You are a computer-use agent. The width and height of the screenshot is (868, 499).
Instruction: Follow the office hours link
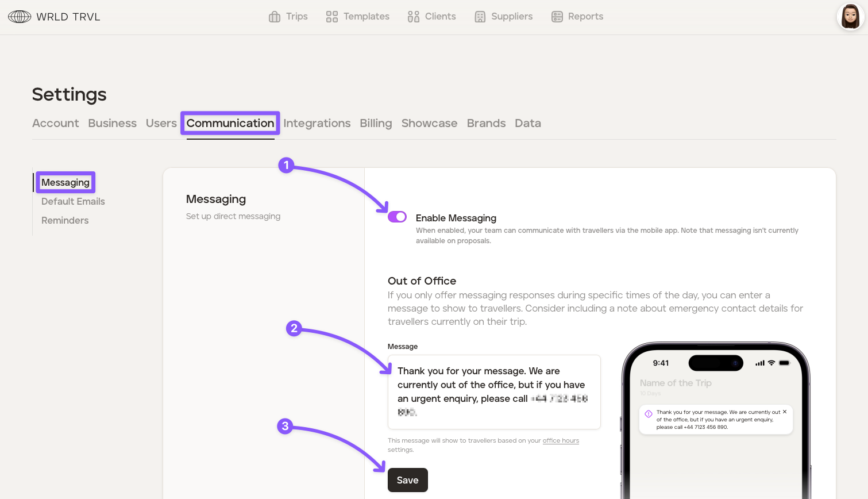click(x=561, y=440)
